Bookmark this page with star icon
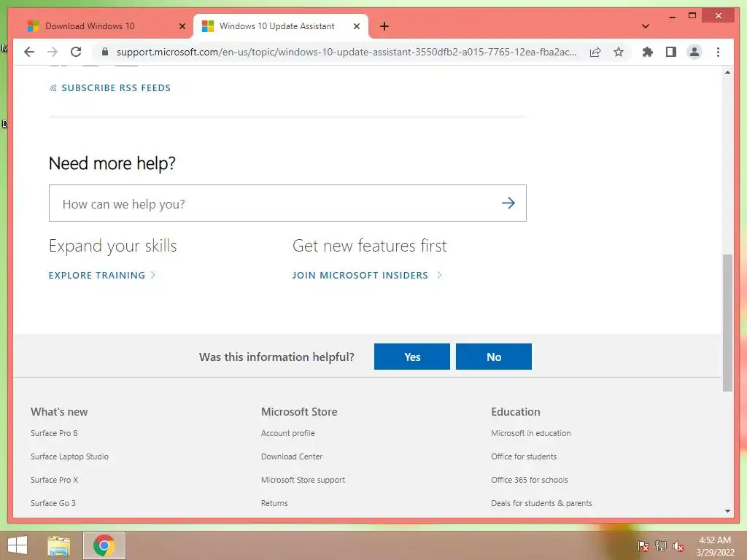Screen dimensions: 747x560 pyautogui.click(x=619, y=52)
